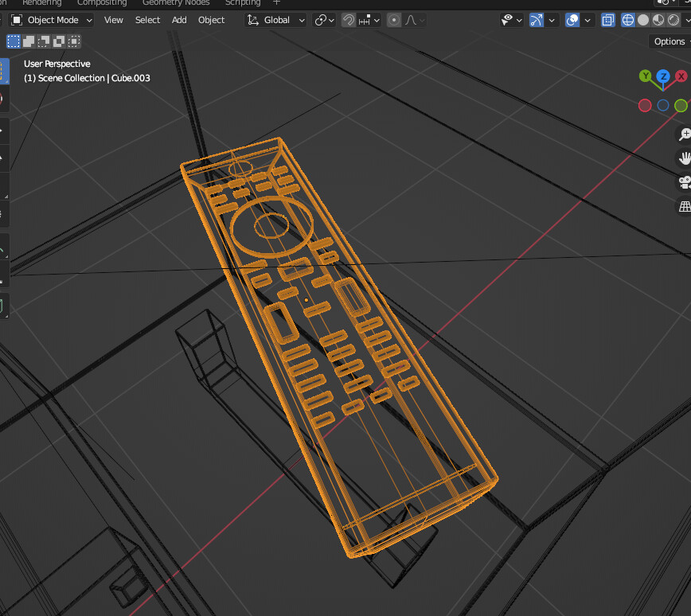Switch to rendered viewport shading

tap(673, 20)
